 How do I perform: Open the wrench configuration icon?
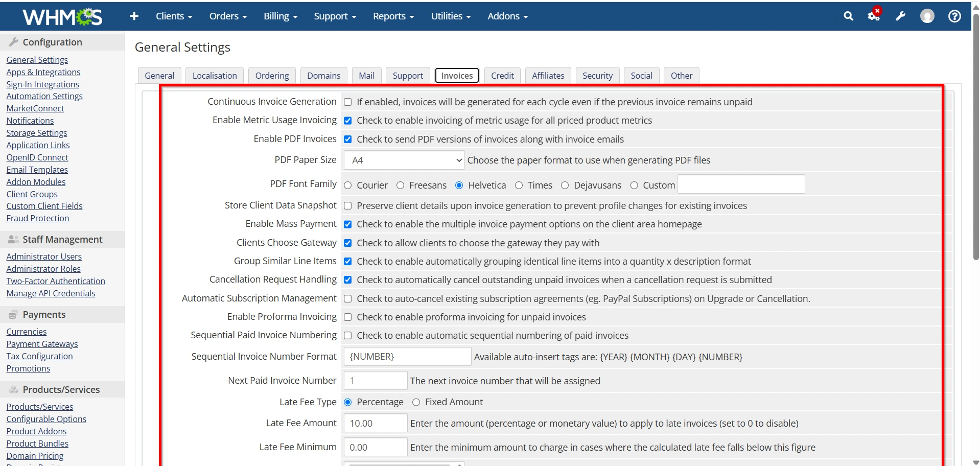click(901, 16)
